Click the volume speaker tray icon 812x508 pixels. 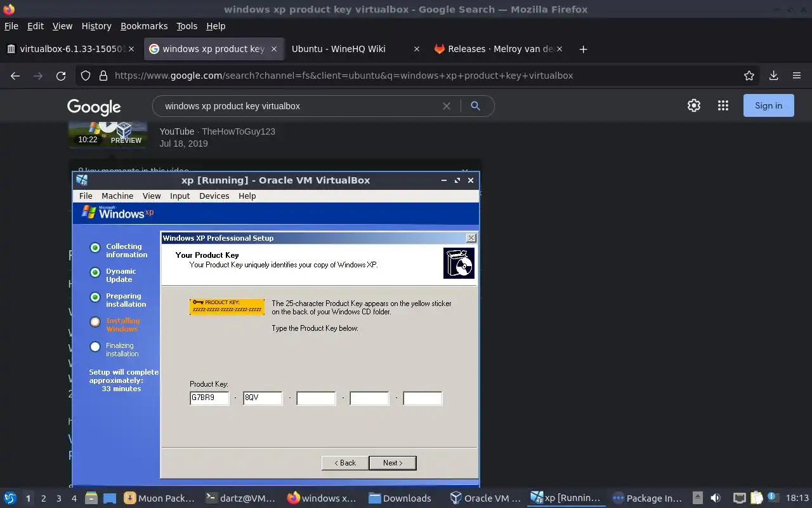716,498
